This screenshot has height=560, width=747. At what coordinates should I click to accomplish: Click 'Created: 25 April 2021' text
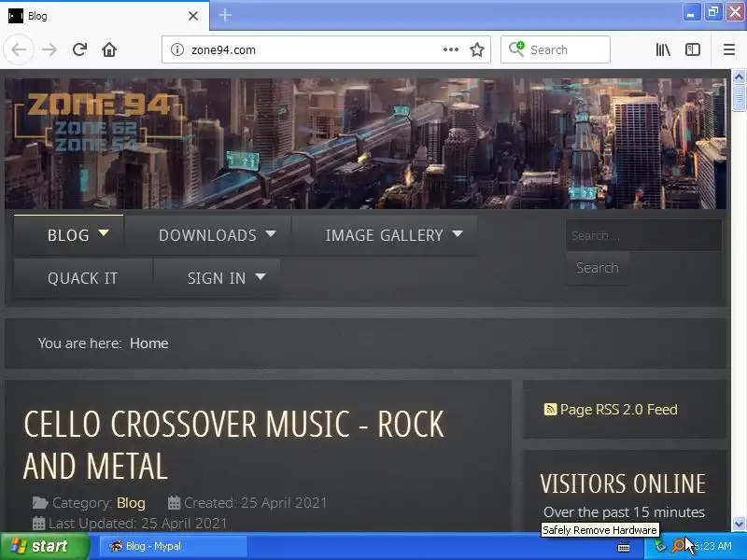point(255,503)
